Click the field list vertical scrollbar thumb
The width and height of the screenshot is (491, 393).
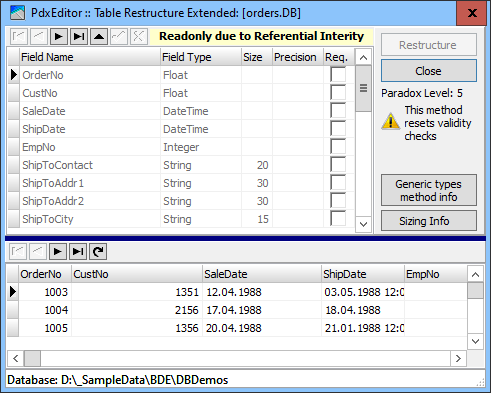(363, 88)
